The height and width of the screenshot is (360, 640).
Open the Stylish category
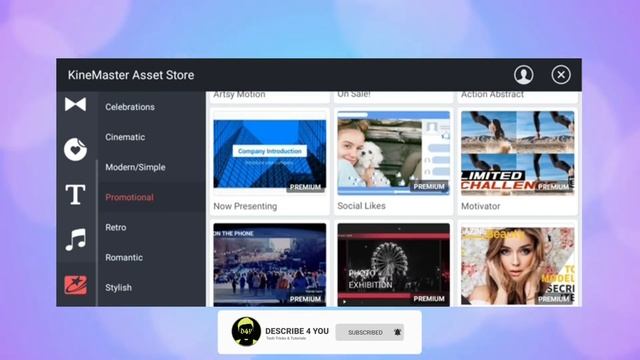tap(118, 288)
